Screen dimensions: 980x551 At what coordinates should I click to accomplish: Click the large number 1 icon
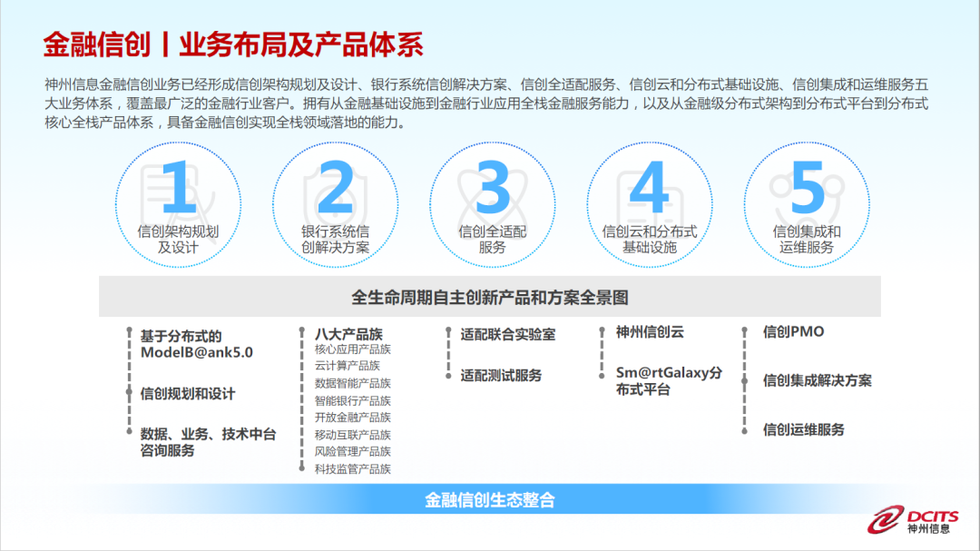click(x=178, y=189)
